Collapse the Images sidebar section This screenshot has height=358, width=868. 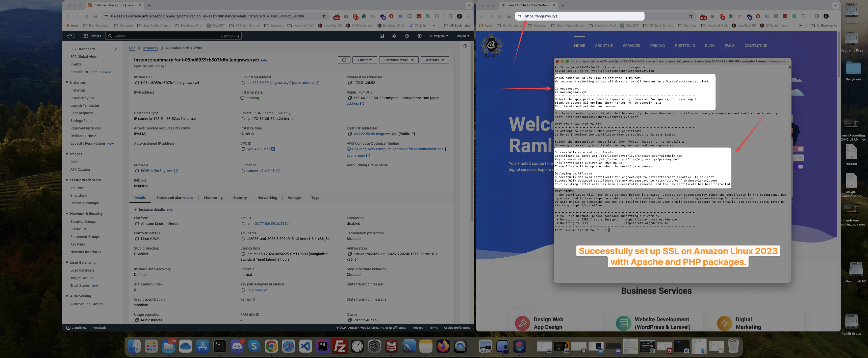tap(67, 154)
